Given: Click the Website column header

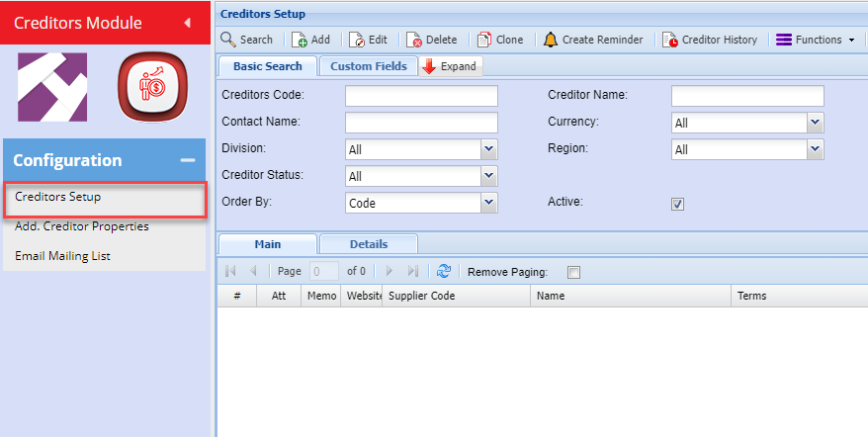Looking at the screenshot, I should click(362, 296).
